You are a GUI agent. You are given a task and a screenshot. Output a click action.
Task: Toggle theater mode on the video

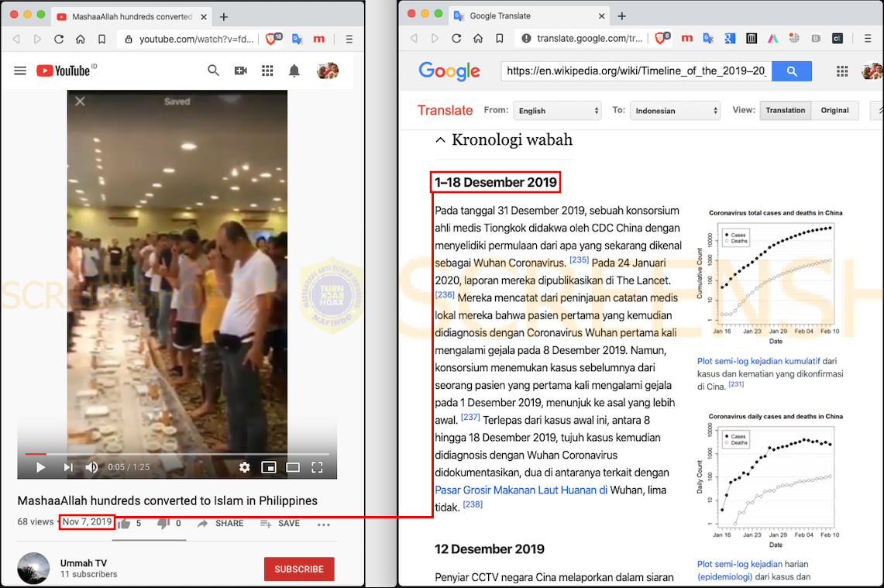tap(293, 467)
